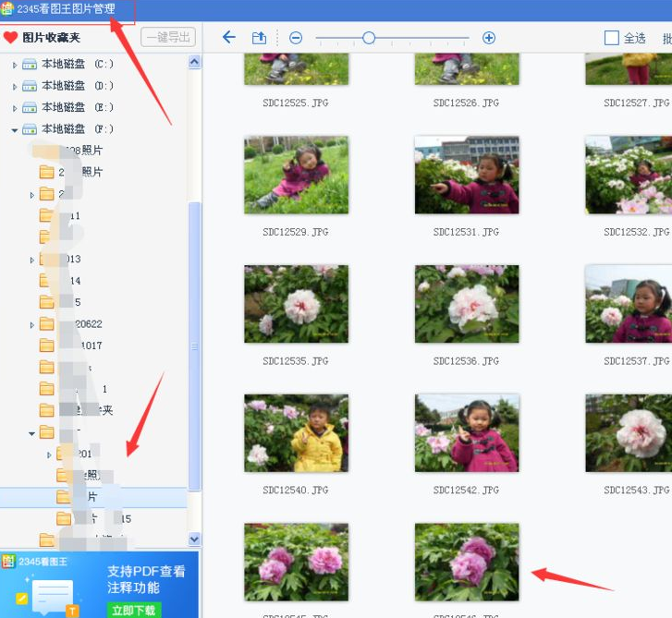Expand the 本地磁盘 (D:) tree node

[x=15, y=86]
